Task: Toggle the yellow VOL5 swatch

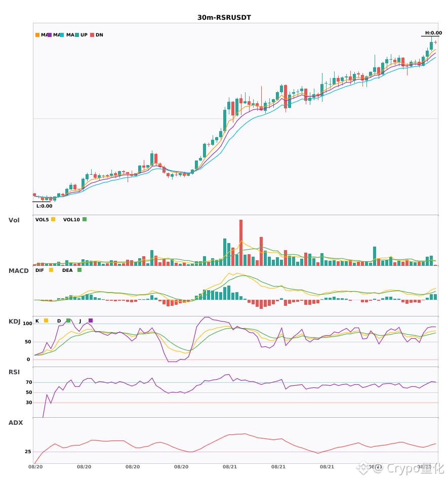Action: (x=53, y=219)
